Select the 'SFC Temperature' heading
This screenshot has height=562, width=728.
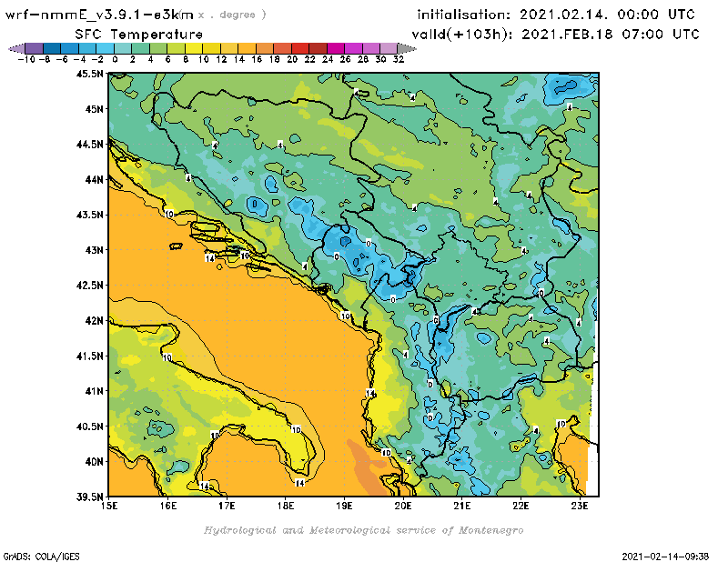pyautogui.click(x=139, y=35)
